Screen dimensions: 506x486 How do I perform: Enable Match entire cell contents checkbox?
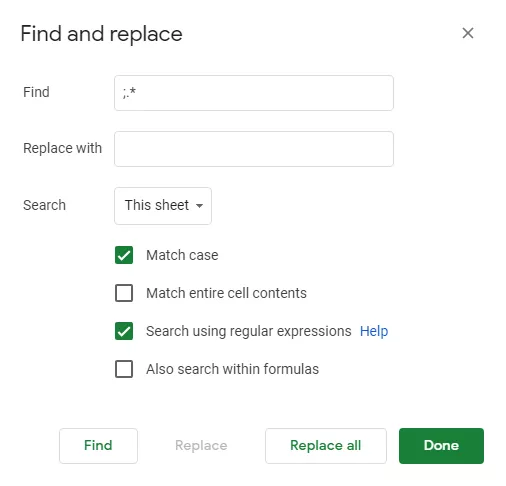coord(124,293)
